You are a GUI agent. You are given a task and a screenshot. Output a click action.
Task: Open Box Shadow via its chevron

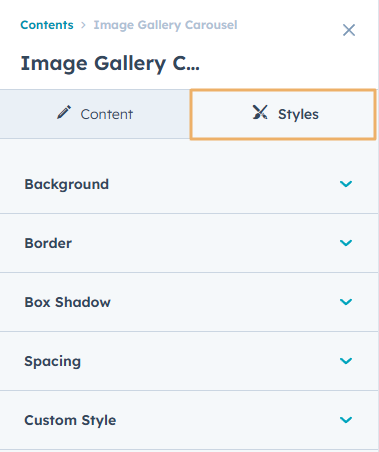tap(346, 302)
